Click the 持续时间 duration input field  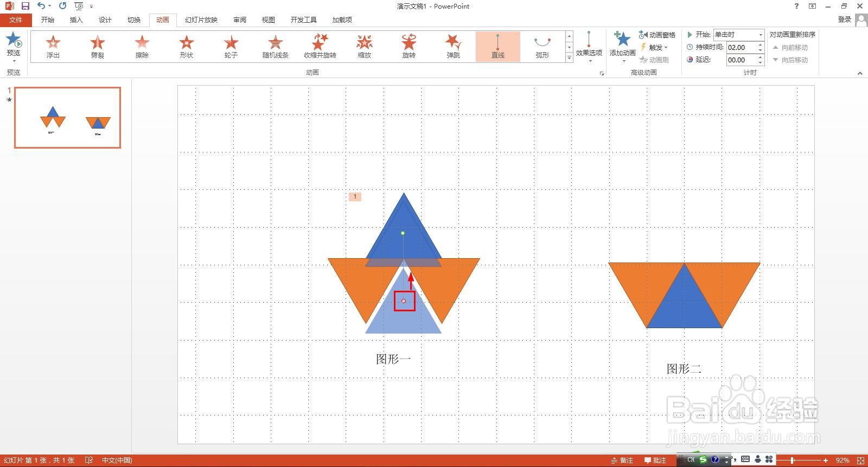pos(742,47)
